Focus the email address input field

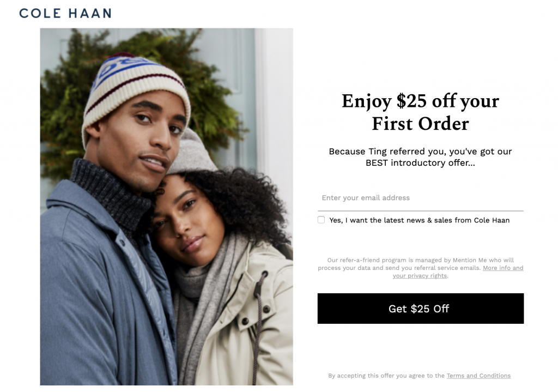tap(420, 198)
